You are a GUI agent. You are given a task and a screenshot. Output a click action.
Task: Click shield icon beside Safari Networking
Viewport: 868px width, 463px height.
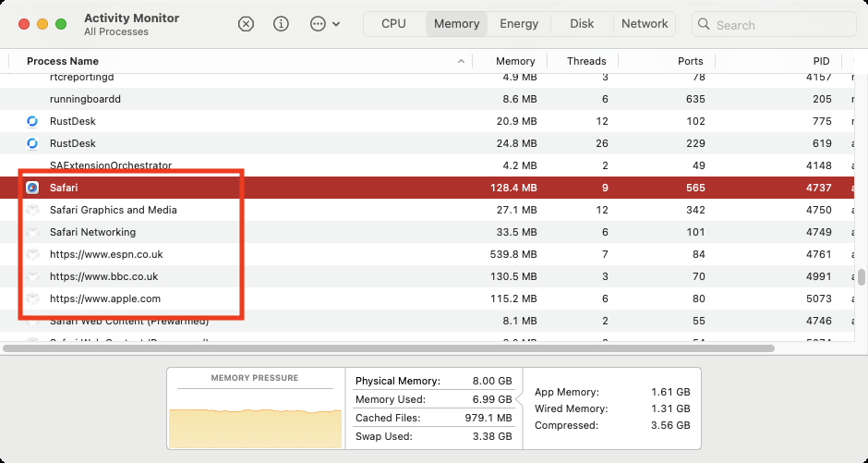click(x=32, y=232)
